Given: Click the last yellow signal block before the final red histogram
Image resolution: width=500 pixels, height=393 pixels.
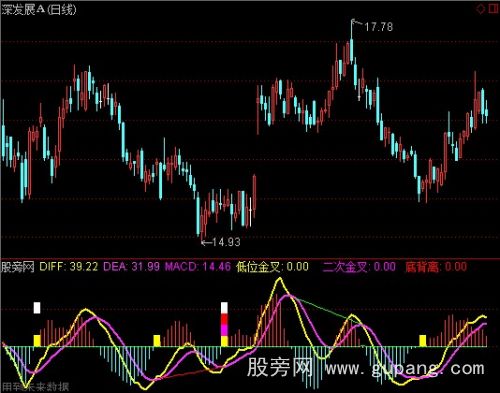Looking at the screenshot, I should click(423, 341).
